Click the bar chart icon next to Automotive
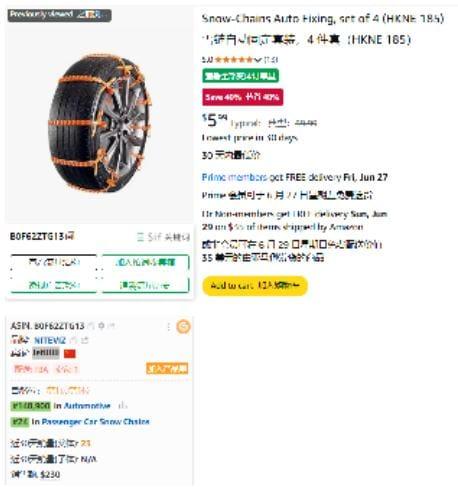This screenshot has height=487, width=458. click(x=123, y=406)
